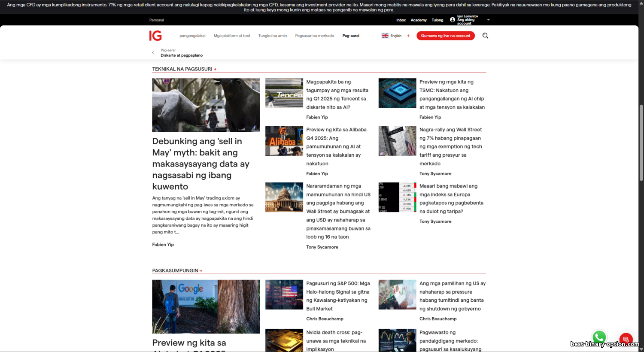This screenshot has height=352, width=644.
Task: Open the red live chat bubble
Action: point(626,339)
